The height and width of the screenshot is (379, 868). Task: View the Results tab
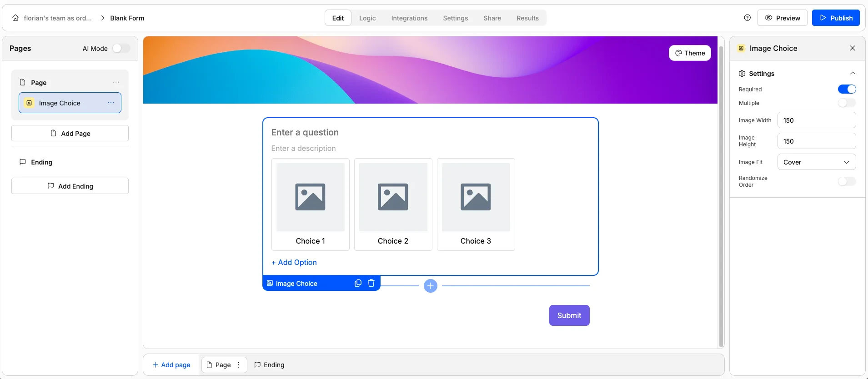(x=527, y=18)
